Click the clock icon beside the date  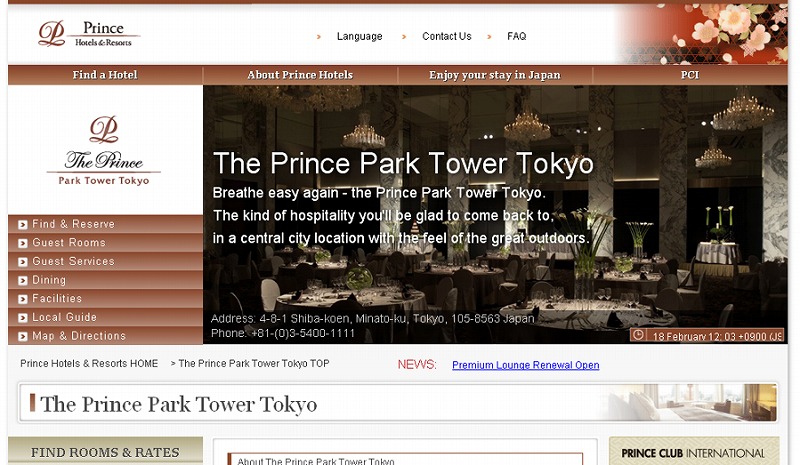(x=638, y=335)
